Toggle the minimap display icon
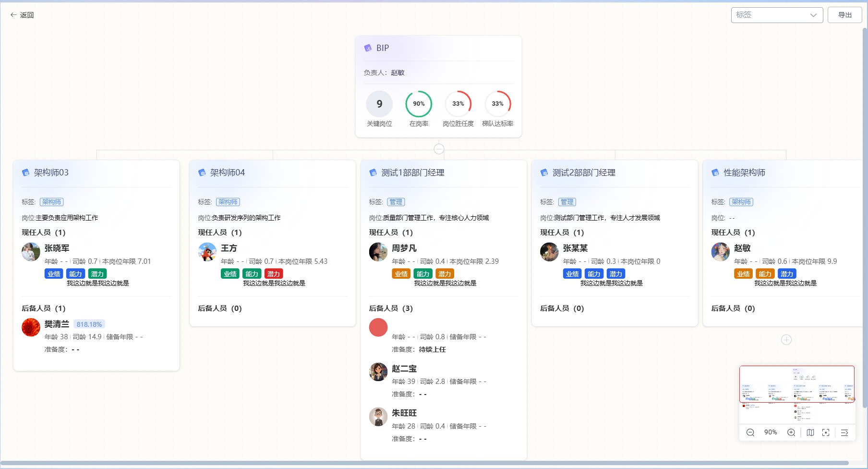 pos(810,432)
